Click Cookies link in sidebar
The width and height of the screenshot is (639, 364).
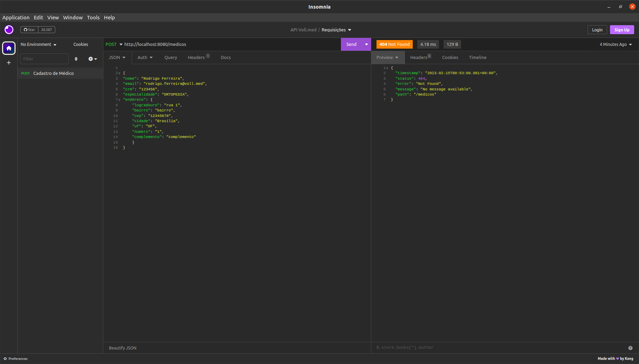[81, 45]
